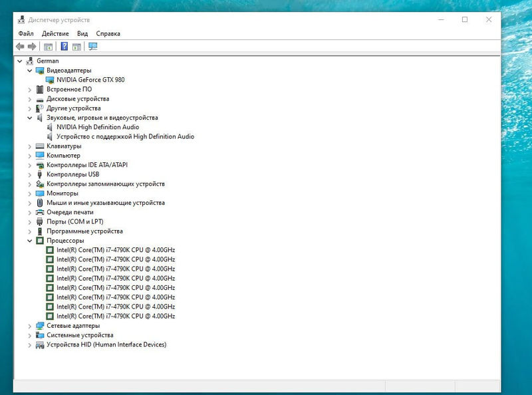Collapse Звуковые, игровые и видеоустройства category
This screenshot has width=532, height=395.
coord(29,118)
